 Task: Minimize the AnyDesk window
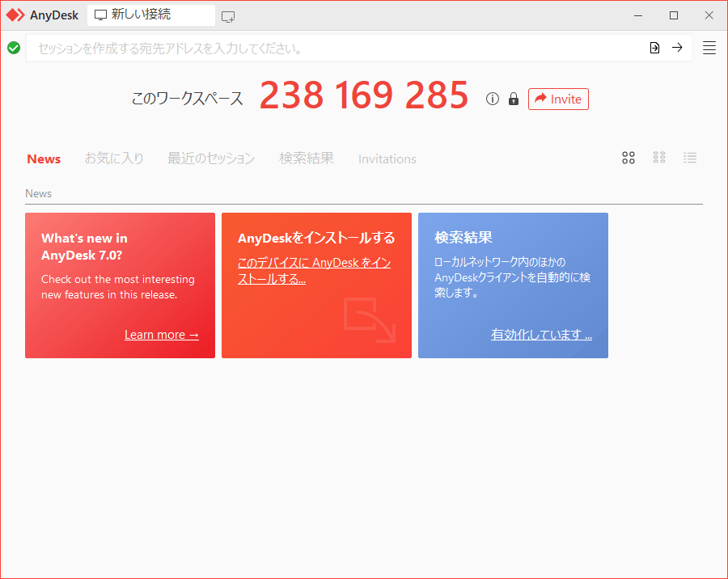pyautogui.click(x=638, y=15)
